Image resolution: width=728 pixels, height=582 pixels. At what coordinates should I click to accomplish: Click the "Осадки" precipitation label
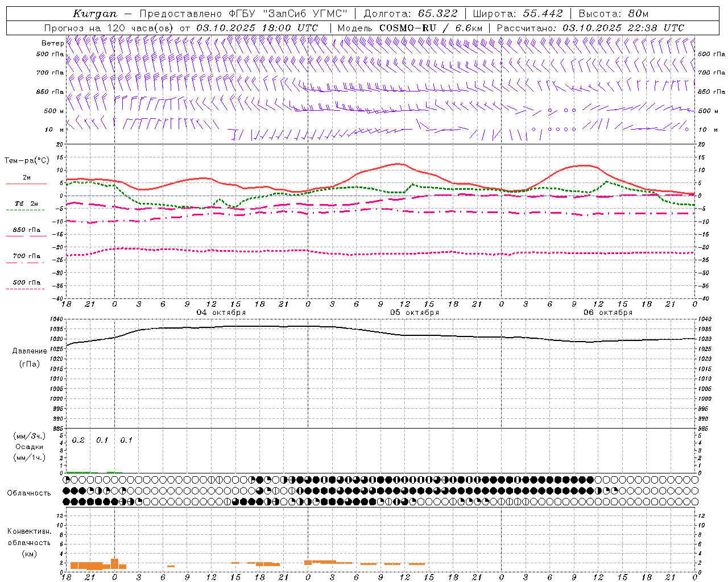click(x=30, y=447)
